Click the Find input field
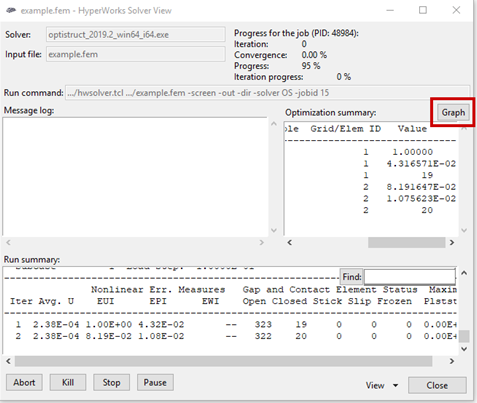The width and height of the screenshot is (477, 403). coord(410,277)
